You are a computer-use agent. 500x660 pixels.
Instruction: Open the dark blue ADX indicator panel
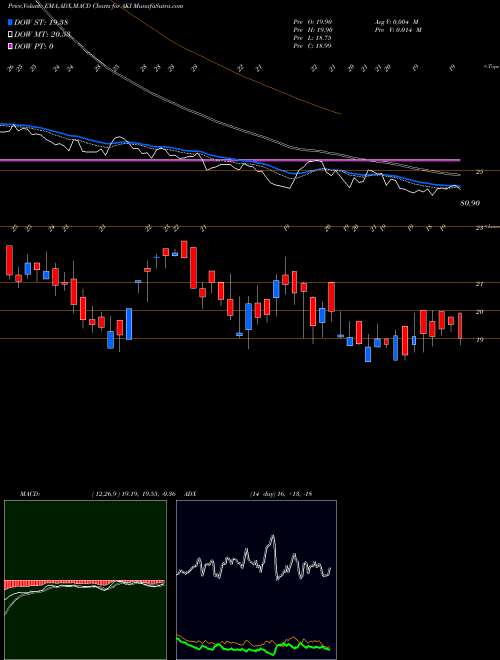tap(256, 580)
